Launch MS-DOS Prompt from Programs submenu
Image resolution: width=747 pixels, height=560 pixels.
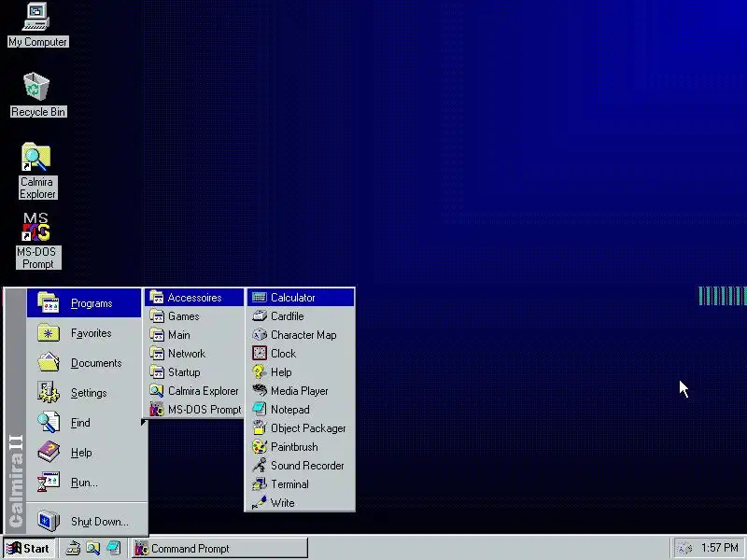(x=194, y=410)
